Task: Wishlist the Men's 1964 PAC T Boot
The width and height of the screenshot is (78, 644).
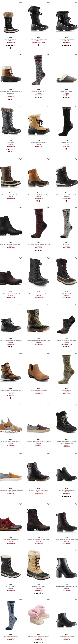Action: [x=48, y=550]
